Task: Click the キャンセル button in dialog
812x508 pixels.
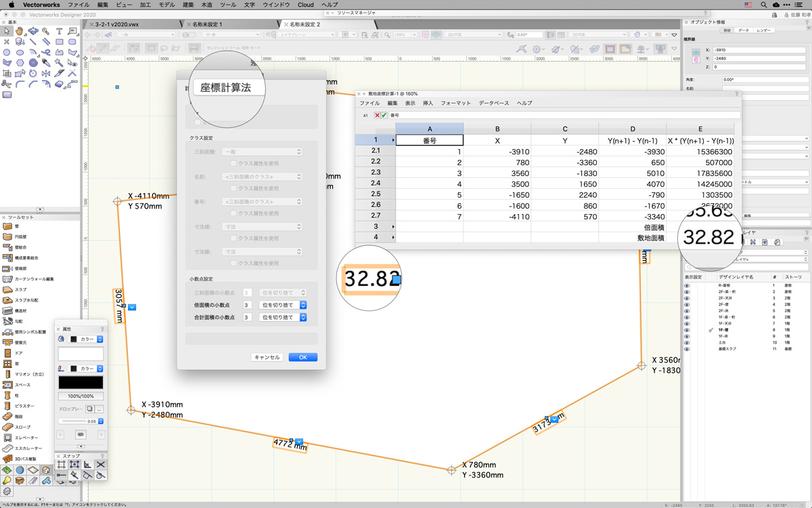Action: point(267,357)
